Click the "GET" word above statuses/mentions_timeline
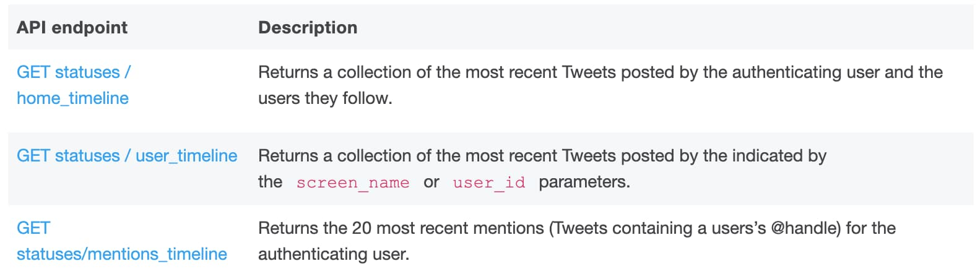Image resolution: width=980 pixels, height=279 pixels. (x=33, y=228)
